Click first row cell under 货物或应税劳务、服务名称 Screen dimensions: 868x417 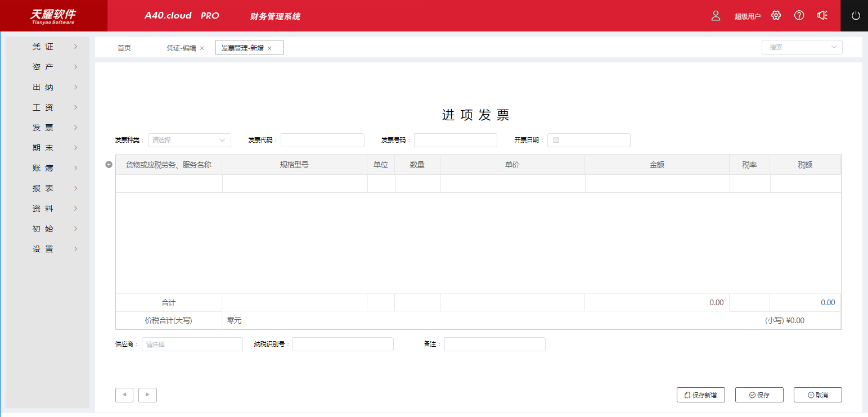point(169,184)
